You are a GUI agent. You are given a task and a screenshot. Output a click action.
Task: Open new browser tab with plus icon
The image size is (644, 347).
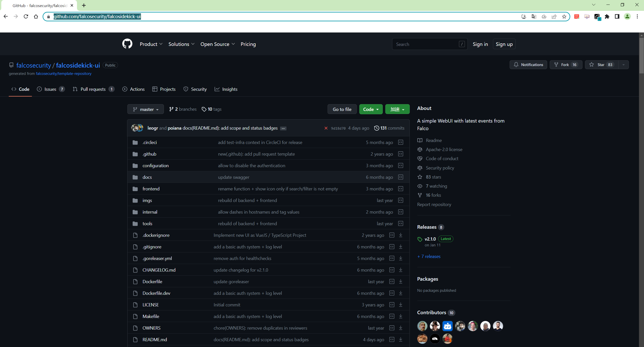tap(84, 5)
